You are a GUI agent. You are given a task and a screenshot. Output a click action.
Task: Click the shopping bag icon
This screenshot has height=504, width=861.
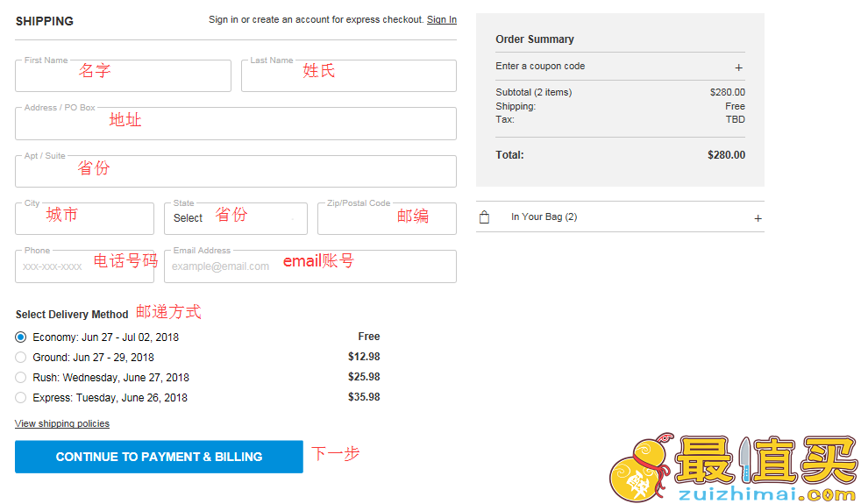[x=484, y=217]
